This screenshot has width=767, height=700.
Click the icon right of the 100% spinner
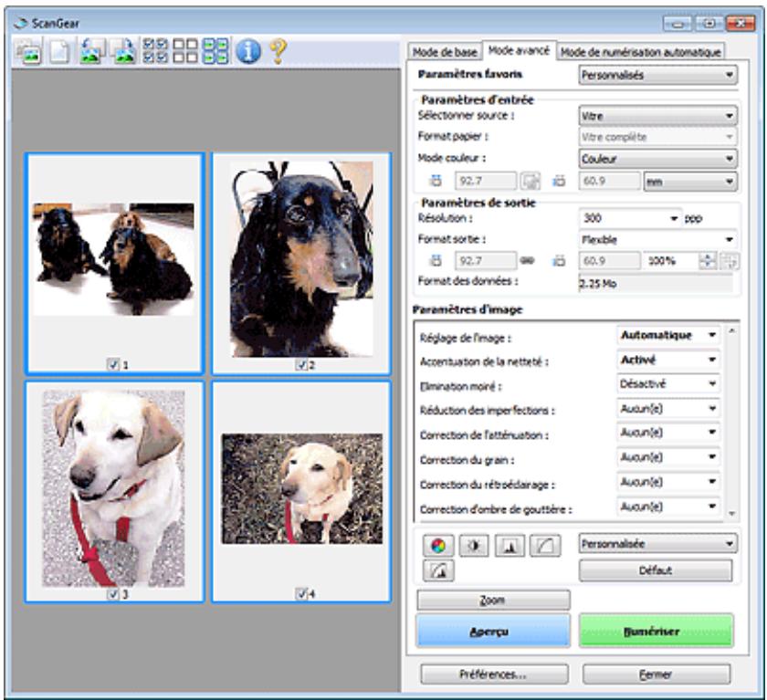coord(730,261)
